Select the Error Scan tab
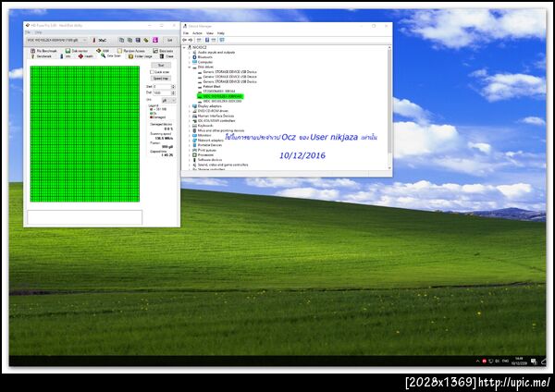Screen dimensions: 555x392 110,55
